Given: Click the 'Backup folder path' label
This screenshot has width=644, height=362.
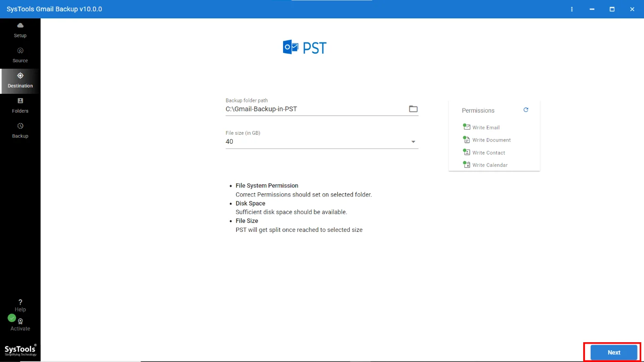Looking at the screenshot, I should pyautogui.click(x=247, y=100).
